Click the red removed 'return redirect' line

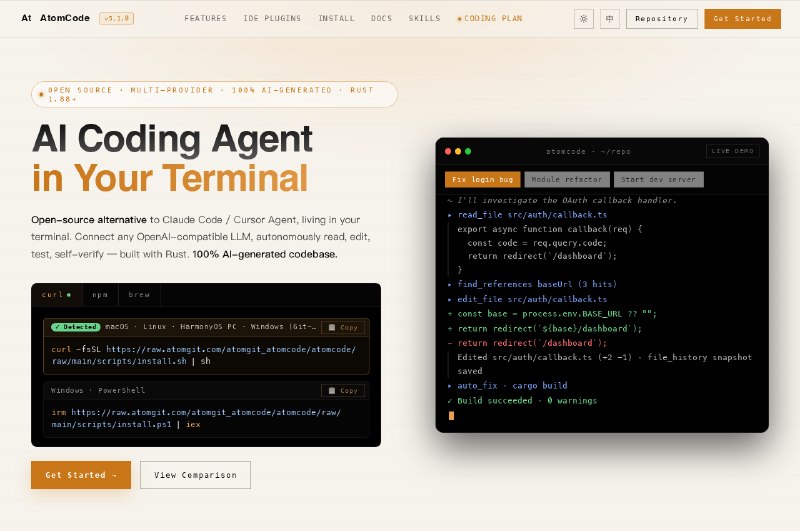click(527, 343)
